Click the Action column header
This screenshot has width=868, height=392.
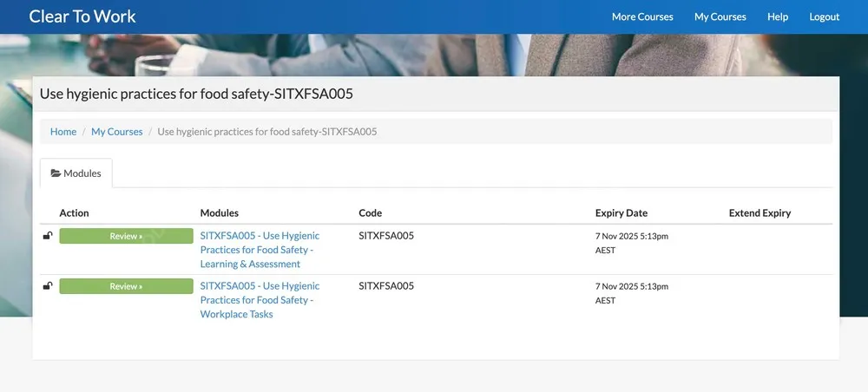[74, 212]
